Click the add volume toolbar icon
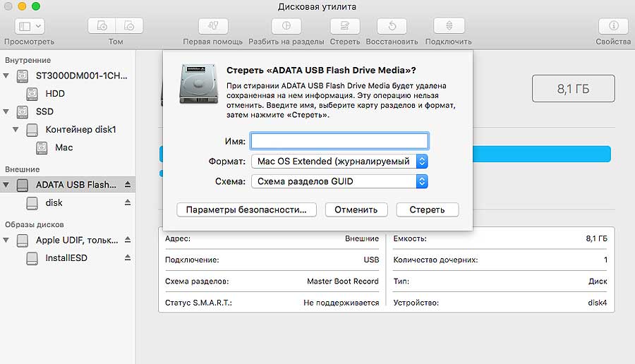635x364 pixels. tap(102, 26)
